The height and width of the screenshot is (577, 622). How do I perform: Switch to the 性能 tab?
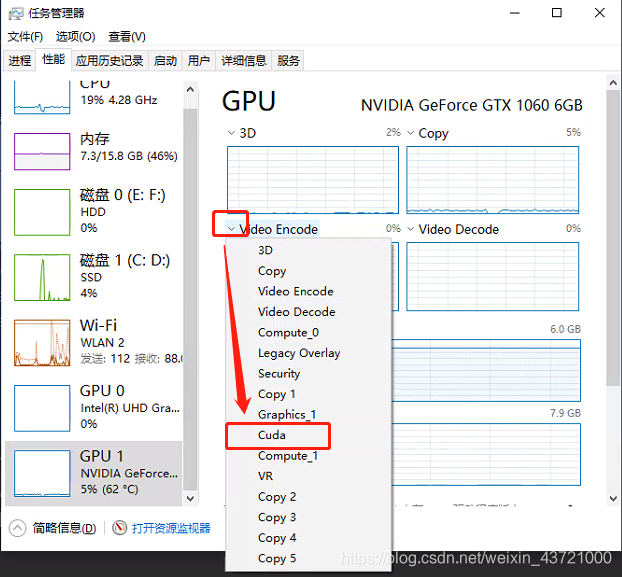(54, 59)
